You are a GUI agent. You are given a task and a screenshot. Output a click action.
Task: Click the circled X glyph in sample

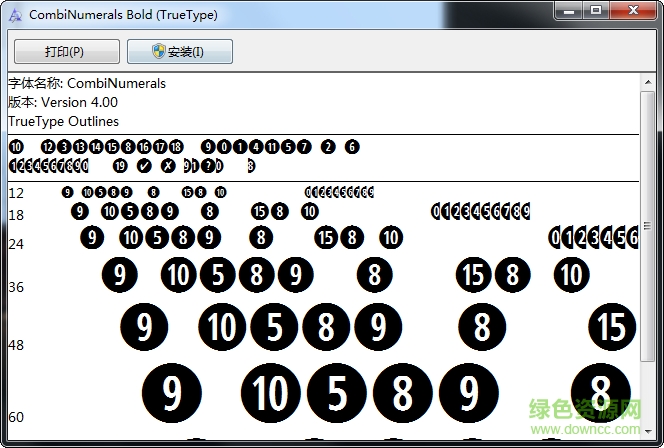(168, 166)
